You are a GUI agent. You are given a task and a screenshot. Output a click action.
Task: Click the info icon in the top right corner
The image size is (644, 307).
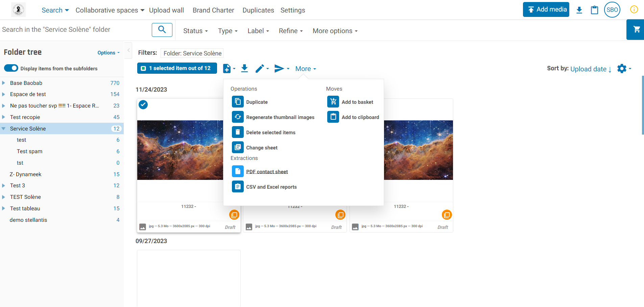click(634, 9)
